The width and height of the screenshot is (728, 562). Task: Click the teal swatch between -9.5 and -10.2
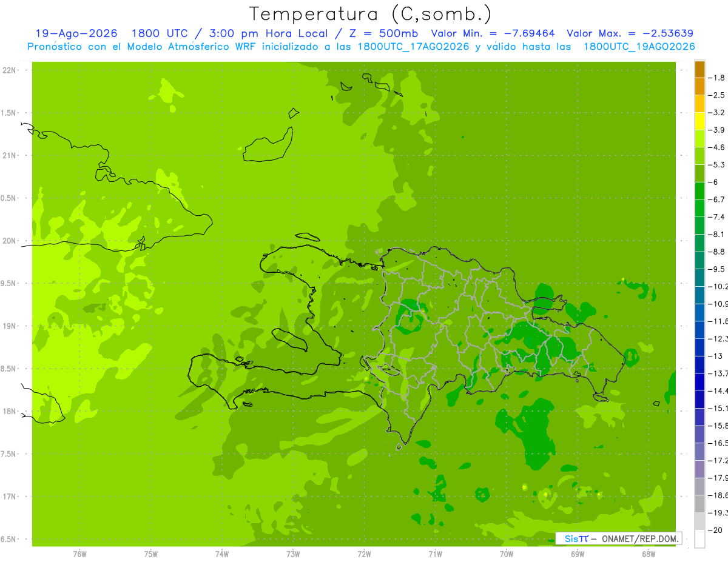699,278
